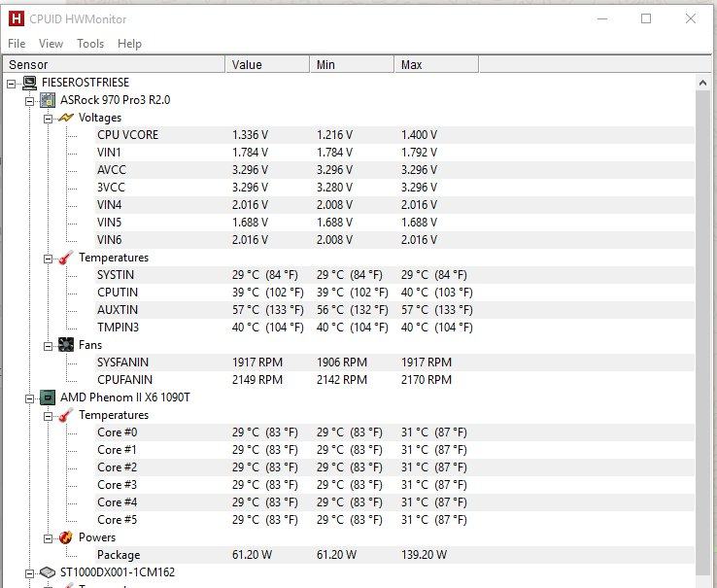The image size is (717, 588).
Task: Click the Voltages lightning icon
Action: tap(66, 118)
